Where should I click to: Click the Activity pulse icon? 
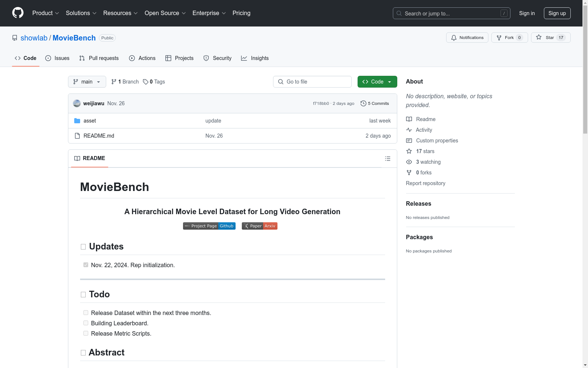[409, 130]
